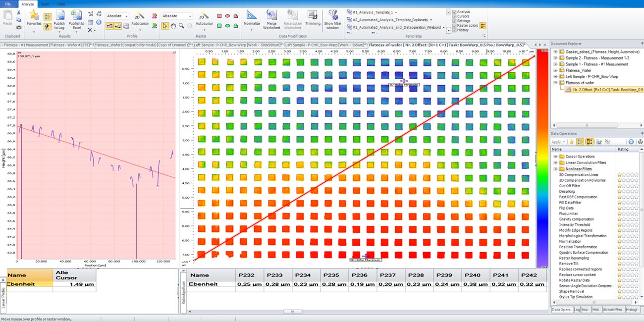Expand the Cursor Operations folder
This screenshot has height=322, width=644.
tap(555, 157)
